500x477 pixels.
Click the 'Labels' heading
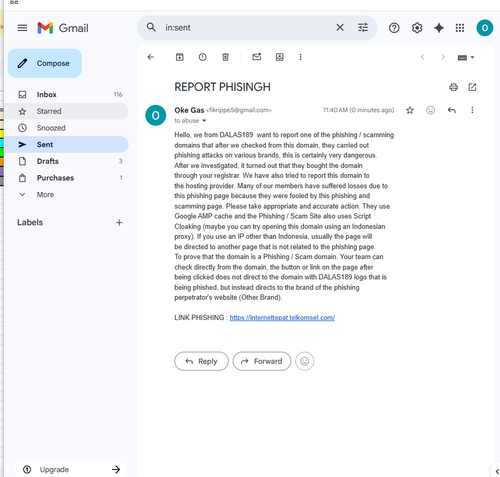(30, 223)
